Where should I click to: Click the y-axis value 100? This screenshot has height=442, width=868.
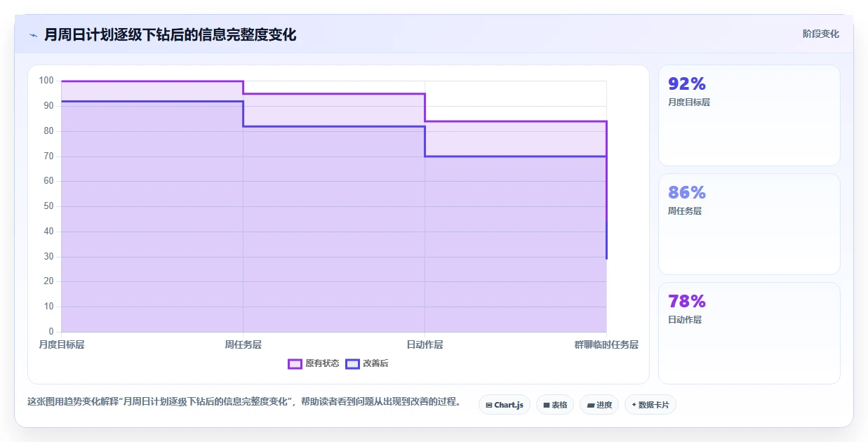point(46,81)
